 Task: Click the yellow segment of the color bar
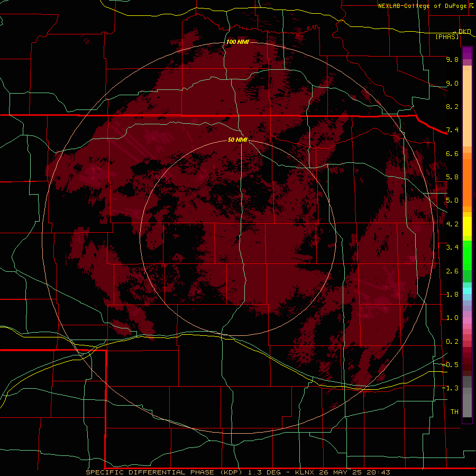click(x=467, y=226)
